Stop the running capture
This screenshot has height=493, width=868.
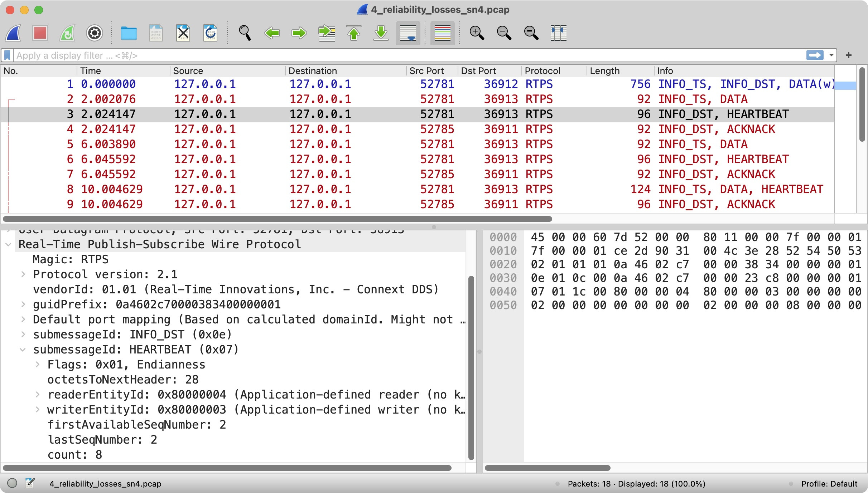click(x=40, y=33)
